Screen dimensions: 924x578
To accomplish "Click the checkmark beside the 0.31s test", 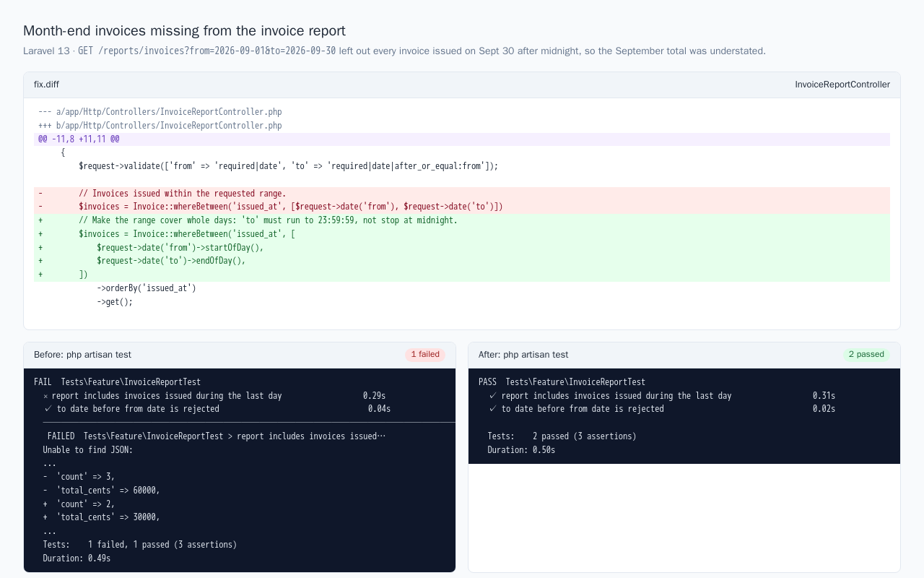I will pos(492,396).
